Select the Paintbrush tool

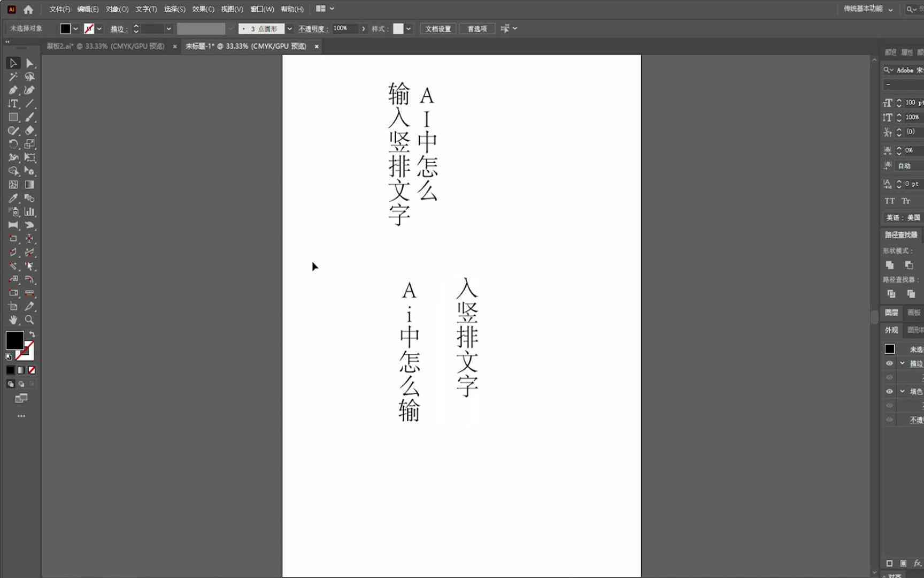(x=30, y=117)
